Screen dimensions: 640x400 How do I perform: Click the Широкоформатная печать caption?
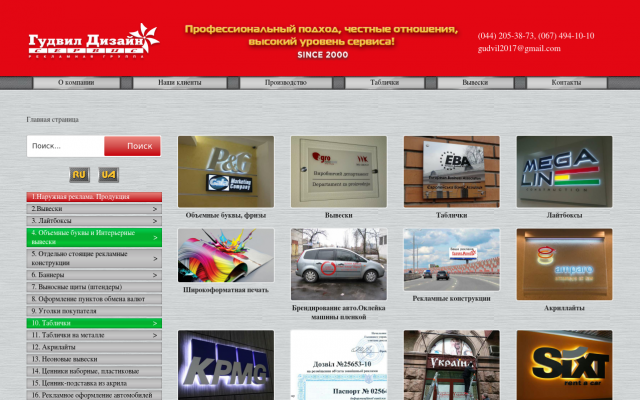click(226, 290)
